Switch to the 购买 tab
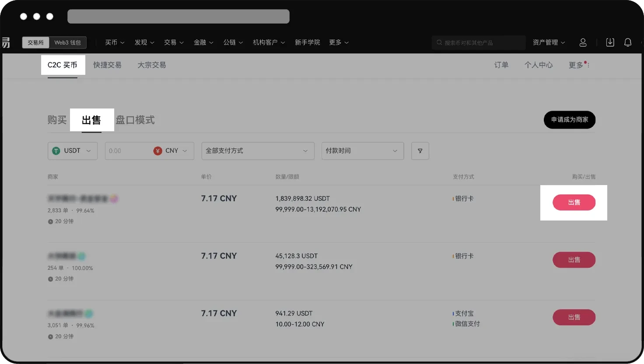Screen dimensions: 644x364 (x=57, y=120)
